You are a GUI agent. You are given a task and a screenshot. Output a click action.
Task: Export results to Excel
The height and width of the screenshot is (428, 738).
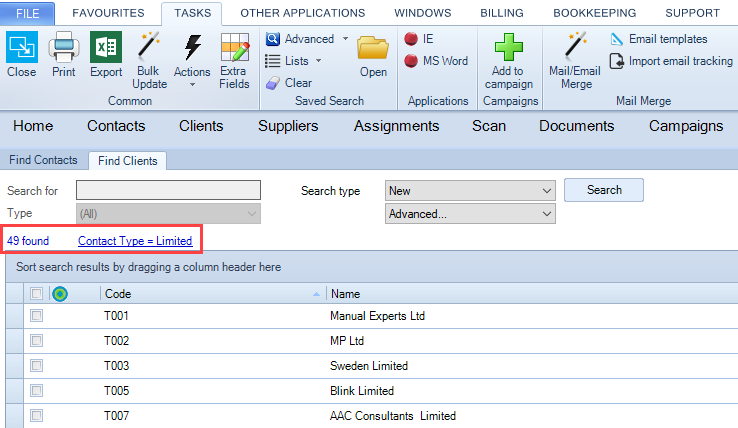coord(106,47)
